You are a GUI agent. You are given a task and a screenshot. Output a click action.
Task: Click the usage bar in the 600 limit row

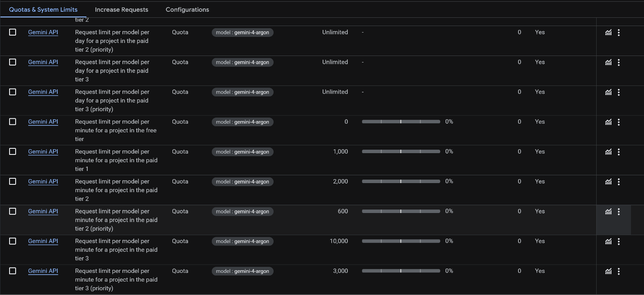tap(401, 211)
